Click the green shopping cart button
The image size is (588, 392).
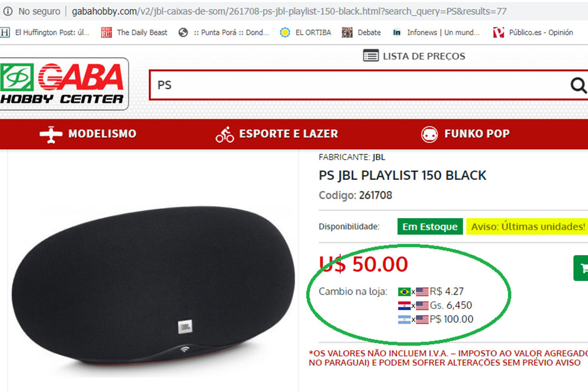581,267
